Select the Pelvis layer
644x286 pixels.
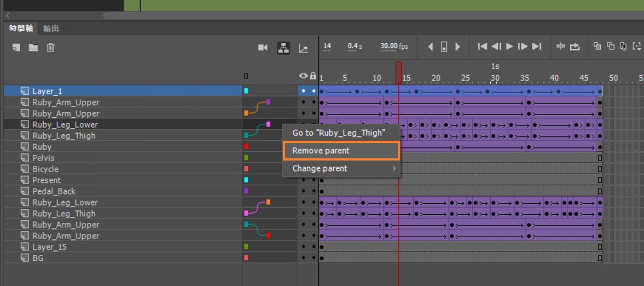pos(123,158)
